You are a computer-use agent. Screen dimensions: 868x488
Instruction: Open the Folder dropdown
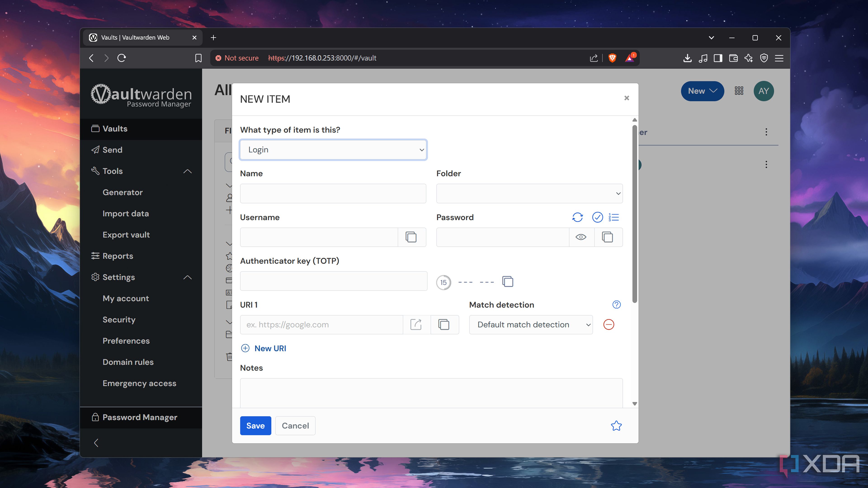pyautogui.click(x=529, y=193)
